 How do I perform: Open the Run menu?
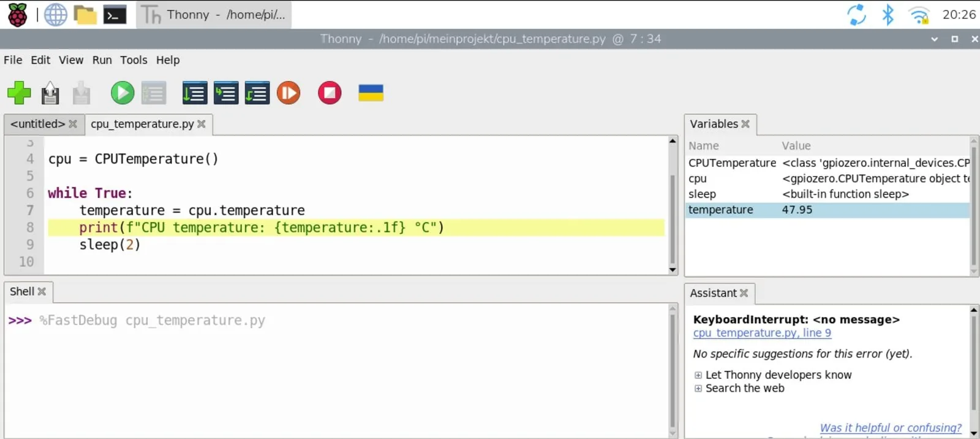[102, 60]
